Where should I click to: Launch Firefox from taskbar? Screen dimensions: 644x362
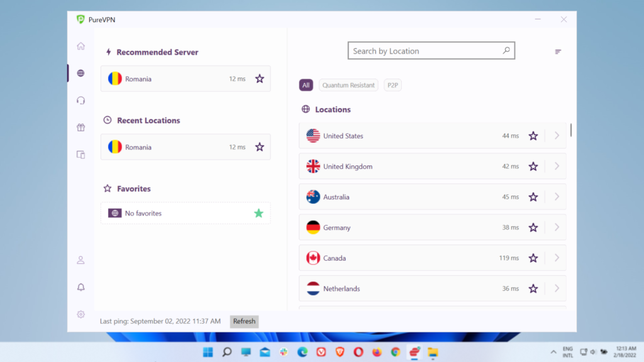coord(377,352)
